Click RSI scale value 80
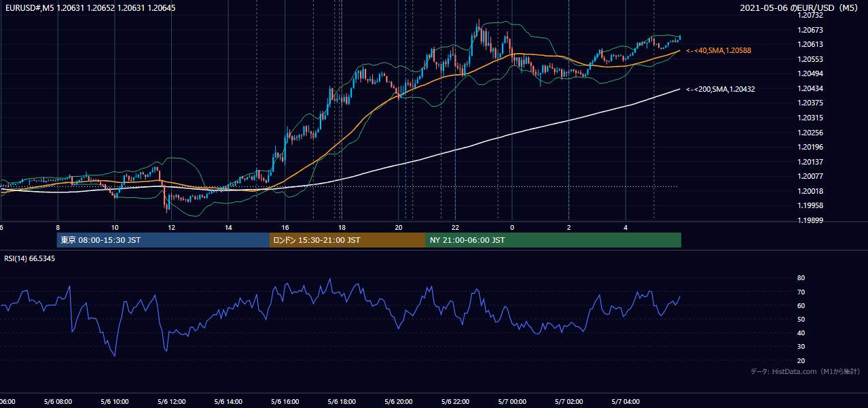The height and width of the screenshot is (408, 868). (x=801, y=278)
